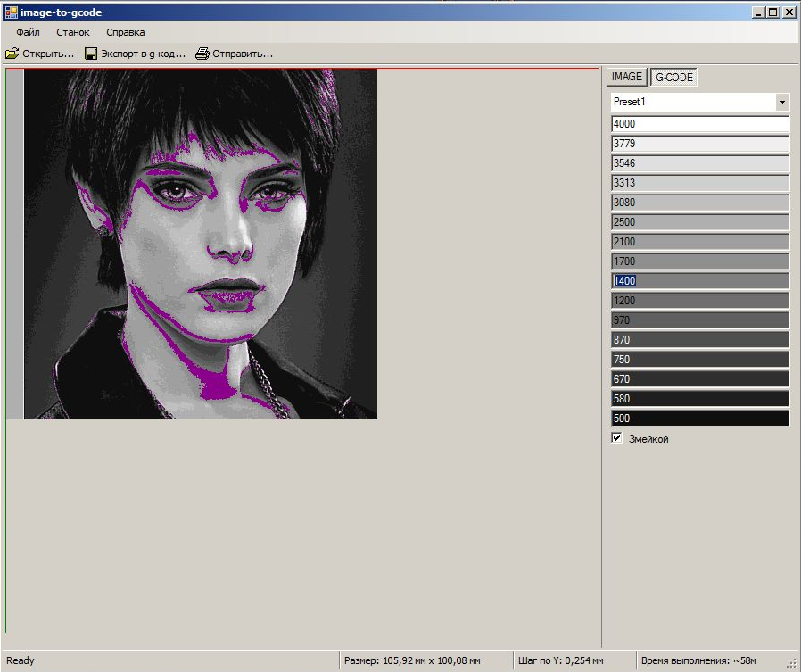
Task: Minimize the image-to-gcode window
Action: tap(758, 12)
